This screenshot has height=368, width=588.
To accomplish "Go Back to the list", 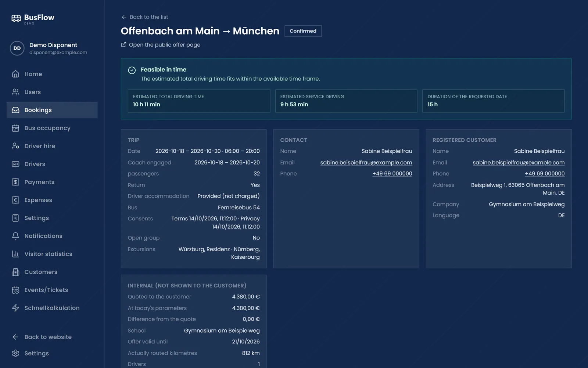I will [144, 17].
